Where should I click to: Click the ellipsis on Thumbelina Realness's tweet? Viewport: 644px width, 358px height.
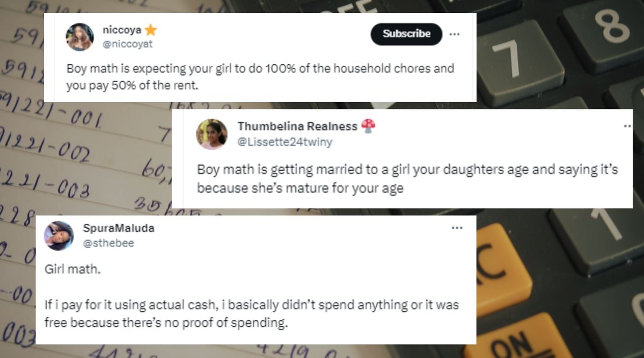(627, 126)
